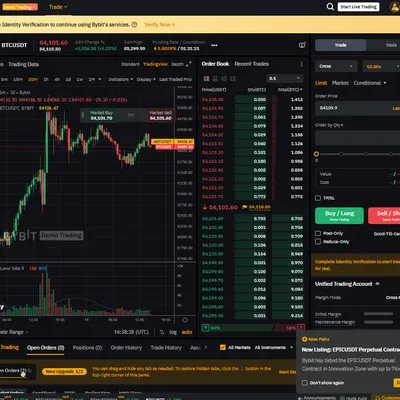Screen dimensions: 400x400
Task: Toggle log scale on chart
Action: (x=173, y=332)
